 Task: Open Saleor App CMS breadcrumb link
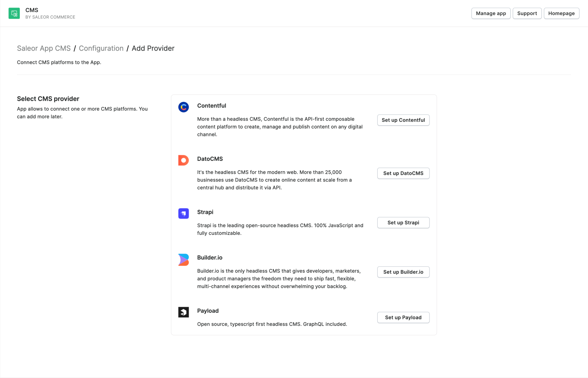click(44, 48)
